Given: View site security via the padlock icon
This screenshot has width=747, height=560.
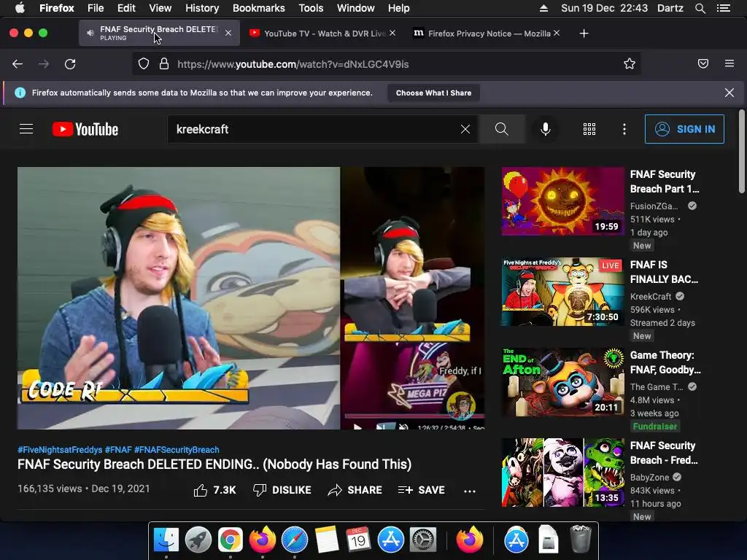Looking at the screenshot, I should [164, 64].
